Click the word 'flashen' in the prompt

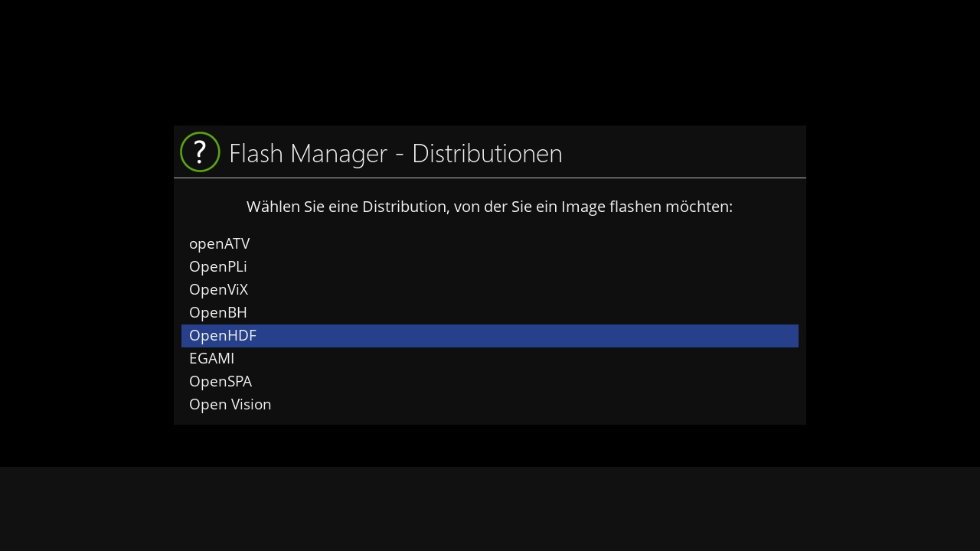click(x=635, y=207)
